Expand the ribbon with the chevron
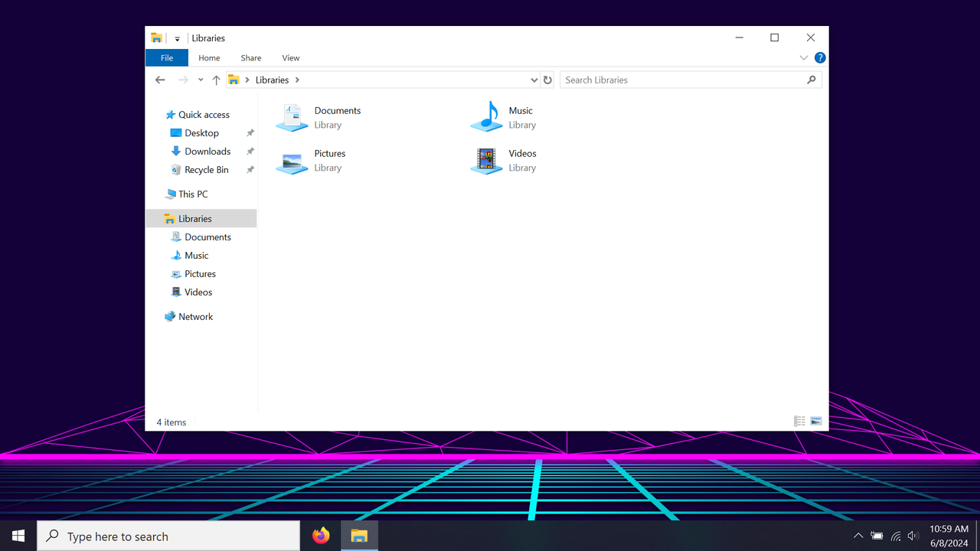Screen dimensions: 980x551 803,57
